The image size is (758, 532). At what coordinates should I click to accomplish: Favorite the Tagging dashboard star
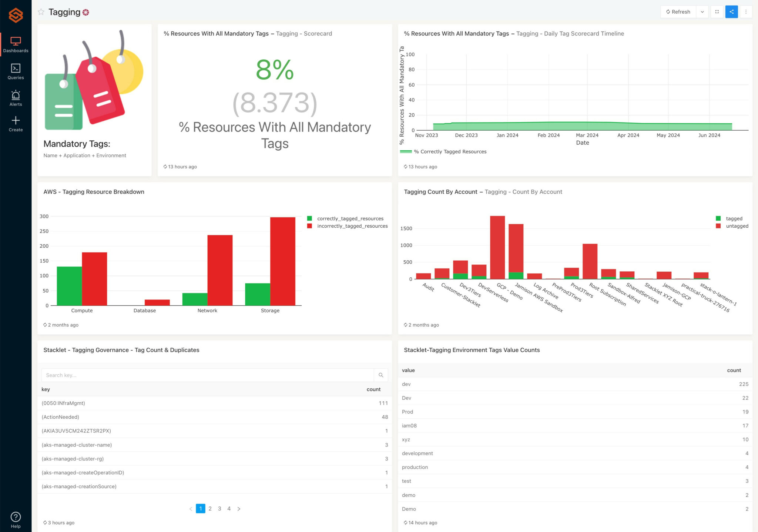pos(41,12)
